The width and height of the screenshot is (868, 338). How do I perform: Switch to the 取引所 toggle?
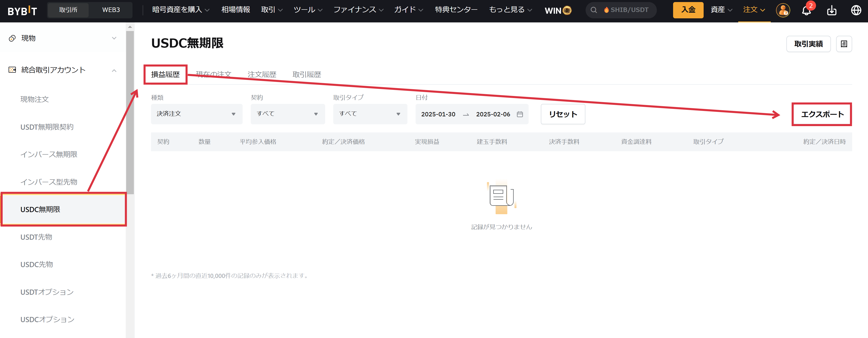[69, 10]
